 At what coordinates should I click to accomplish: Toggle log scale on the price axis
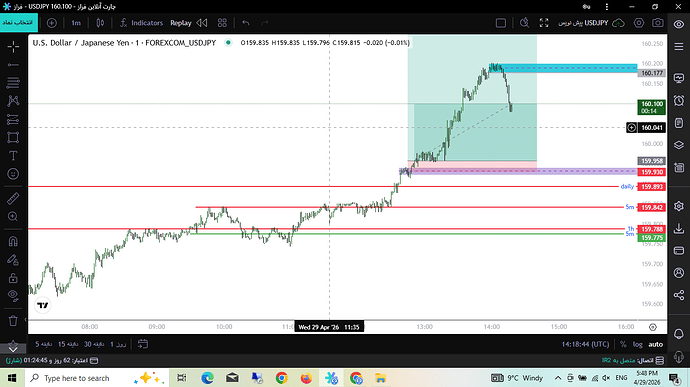(x=637, y=344)
